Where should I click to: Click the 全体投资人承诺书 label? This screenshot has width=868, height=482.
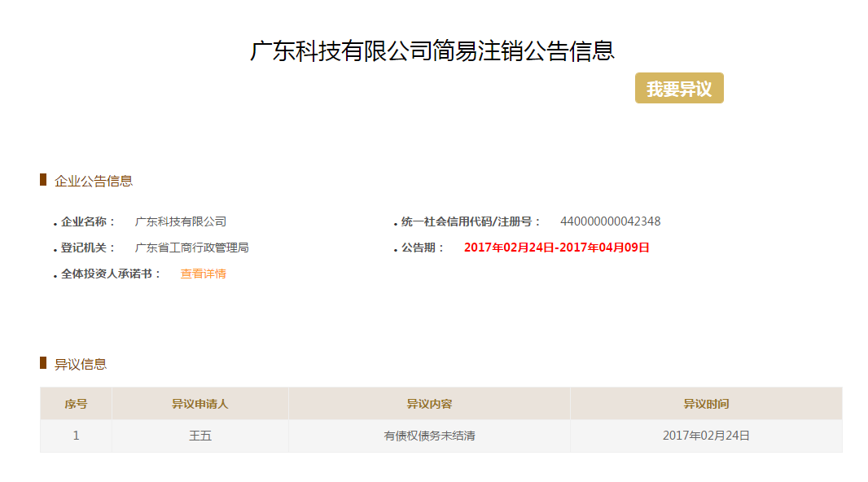coord(111,274)
